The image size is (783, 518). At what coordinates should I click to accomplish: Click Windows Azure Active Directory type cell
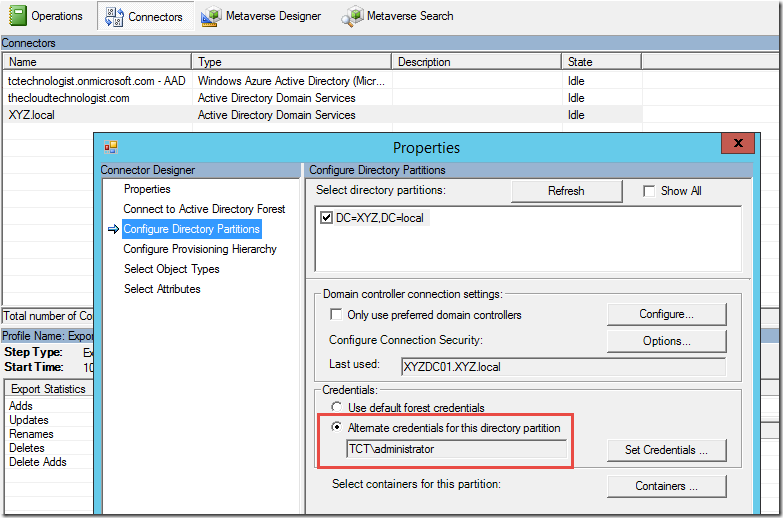point(291,81)
